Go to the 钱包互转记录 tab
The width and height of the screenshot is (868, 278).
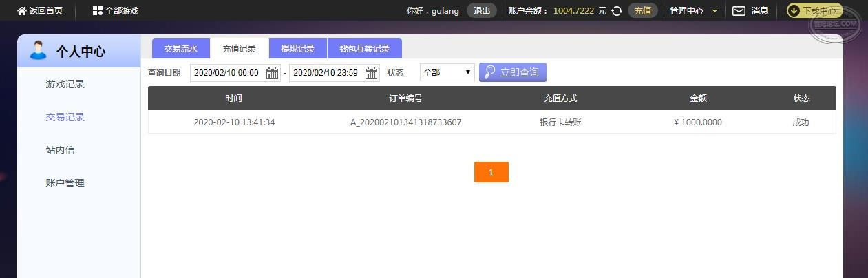(364, 48)
